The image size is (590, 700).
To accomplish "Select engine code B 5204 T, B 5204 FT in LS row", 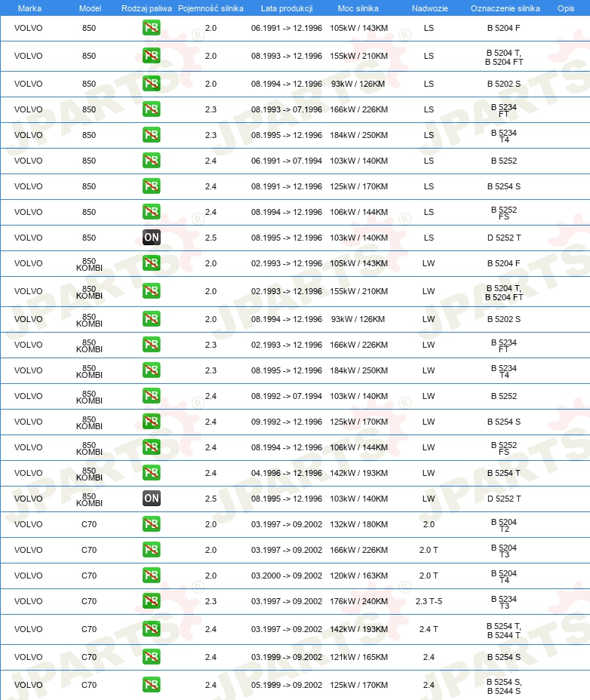I will 504,57.
